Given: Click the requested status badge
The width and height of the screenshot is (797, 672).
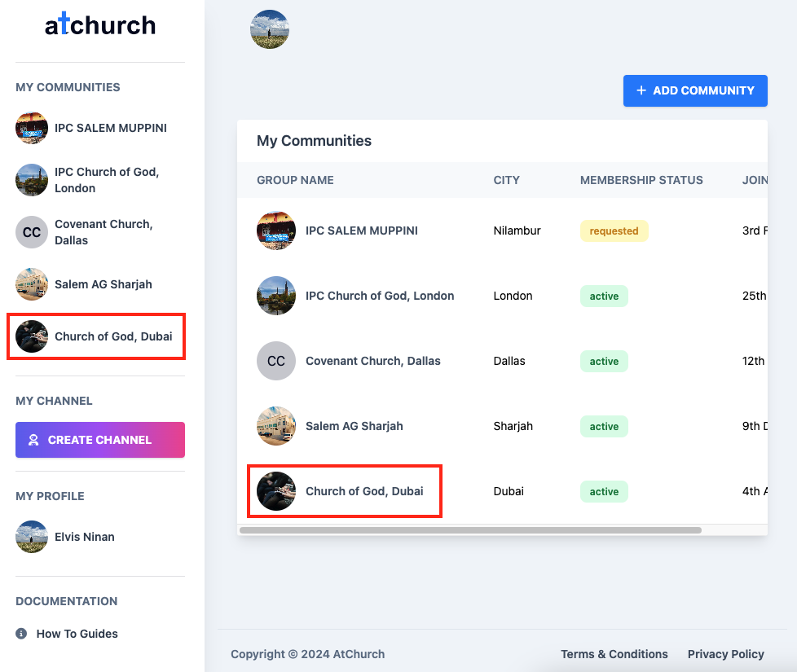Looking at the screenshot, I should point(614,231).
